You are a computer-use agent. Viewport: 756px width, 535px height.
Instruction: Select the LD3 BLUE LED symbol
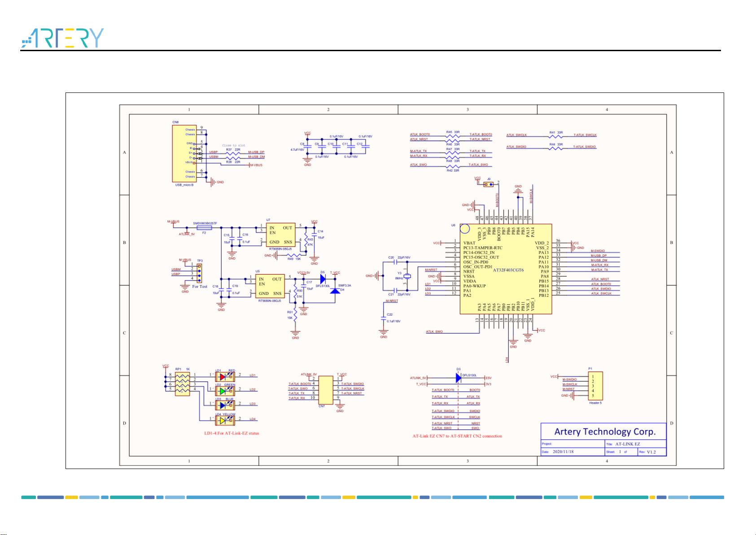(x=225, y=405)
